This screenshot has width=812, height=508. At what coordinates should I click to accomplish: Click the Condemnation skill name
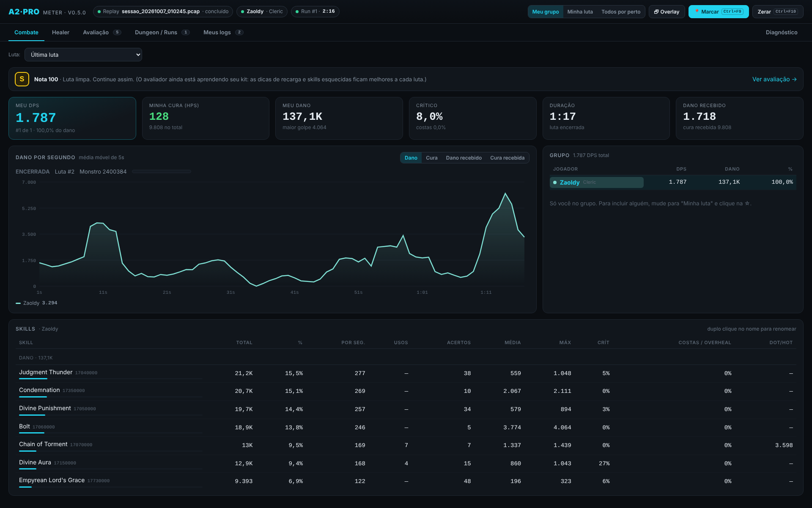coord(39,390)
